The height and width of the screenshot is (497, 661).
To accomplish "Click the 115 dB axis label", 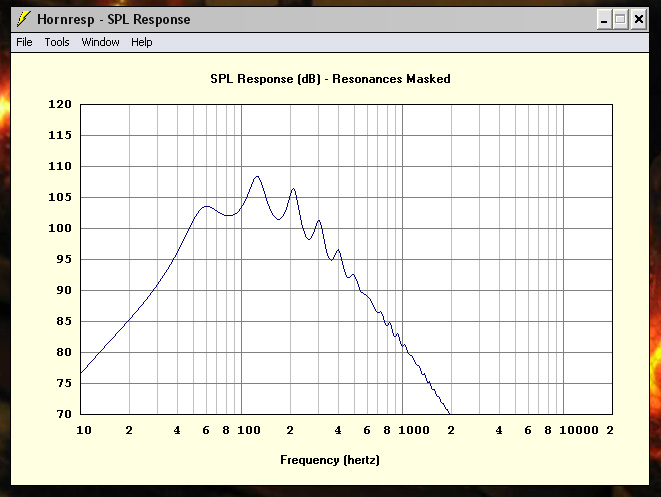I will [60, 135].
